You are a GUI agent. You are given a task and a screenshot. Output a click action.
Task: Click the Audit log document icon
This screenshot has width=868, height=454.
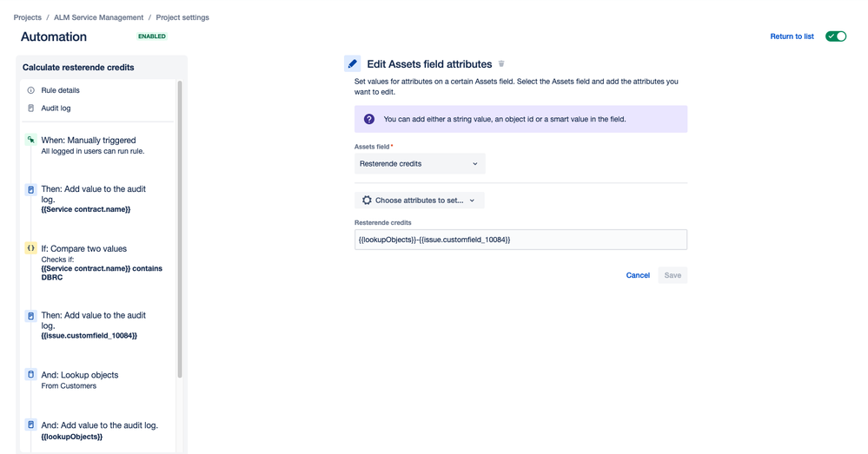point(31,109)
